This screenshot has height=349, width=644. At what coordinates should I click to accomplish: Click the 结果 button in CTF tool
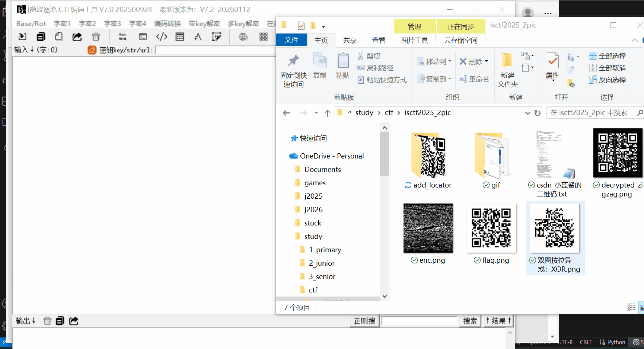(498, 321)
